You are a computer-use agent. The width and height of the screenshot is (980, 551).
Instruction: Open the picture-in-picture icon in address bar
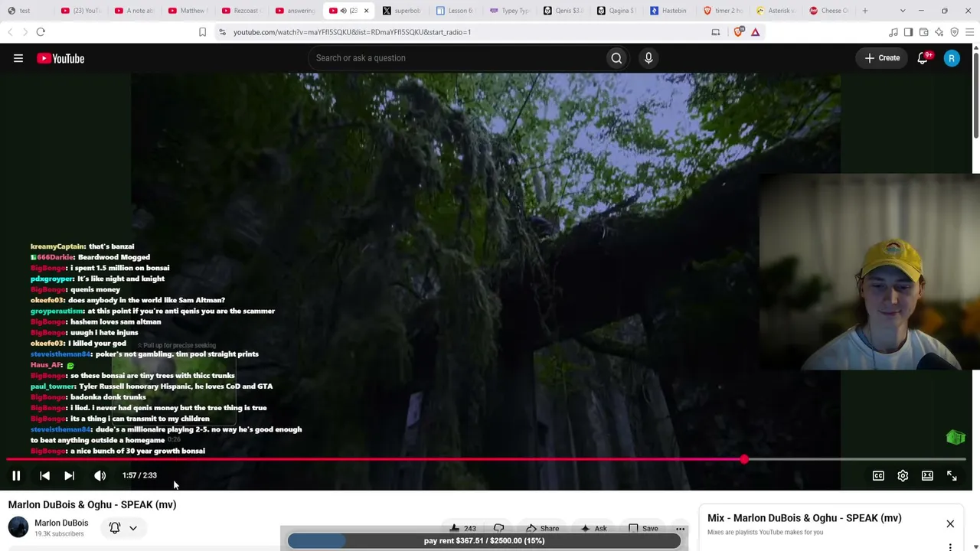coord(716,32)
